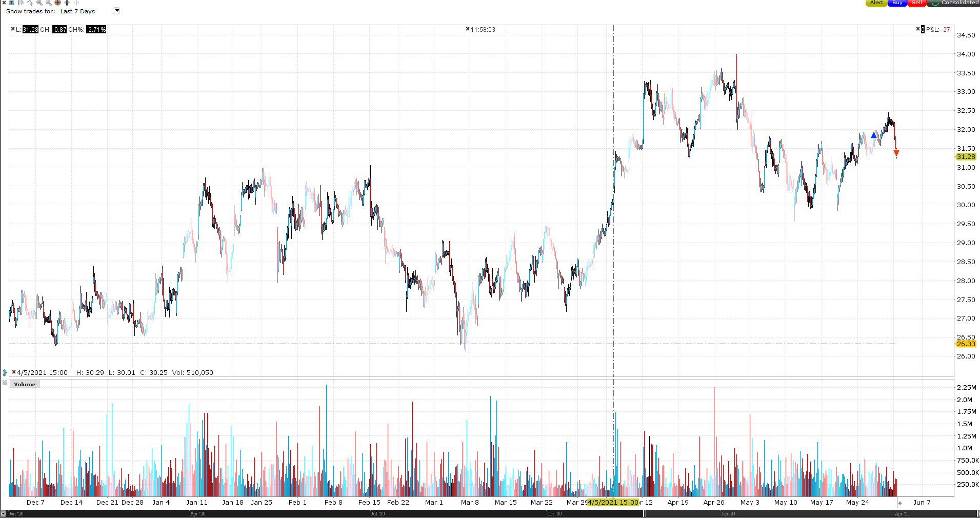Remove the Volume sub-chart with its X icon
The height and width of the screenshot is (518, 980).
5,383
